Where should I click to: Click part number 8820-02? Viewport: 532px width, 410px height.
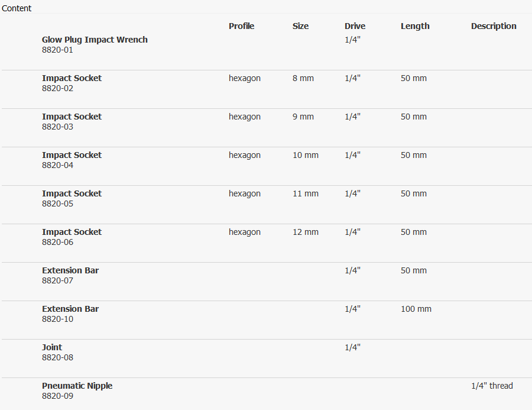coord(58,89)
